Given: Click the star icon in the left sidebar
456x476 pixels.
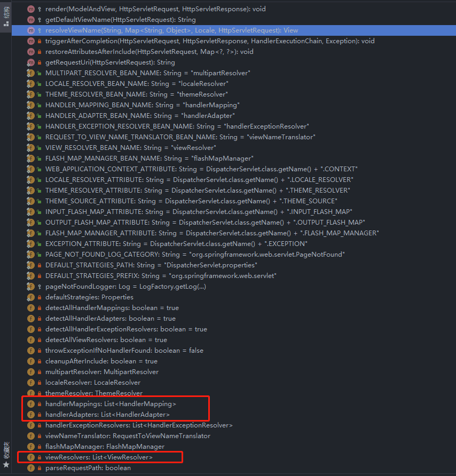Looking at the screenshot, I should point(6,465).
